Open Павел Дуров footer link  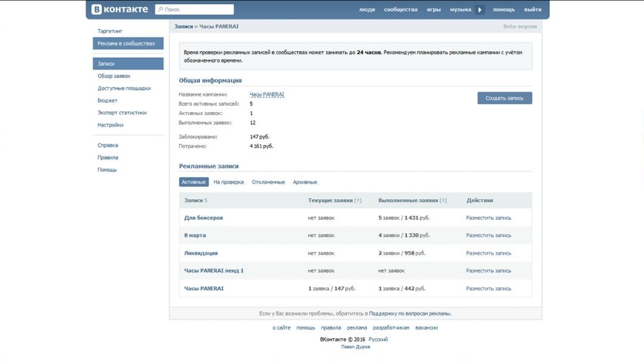tap(355, 347)
